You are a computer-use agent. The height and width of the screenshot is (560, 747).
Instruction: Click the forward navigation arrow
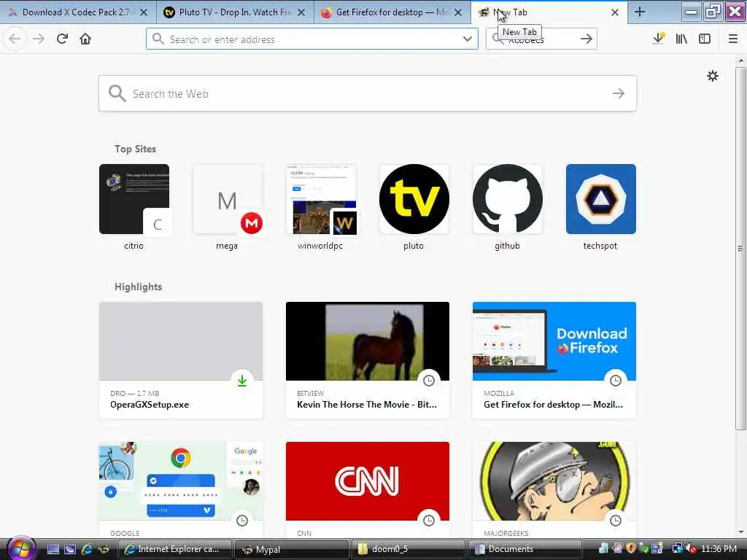[x=39, y=39]
